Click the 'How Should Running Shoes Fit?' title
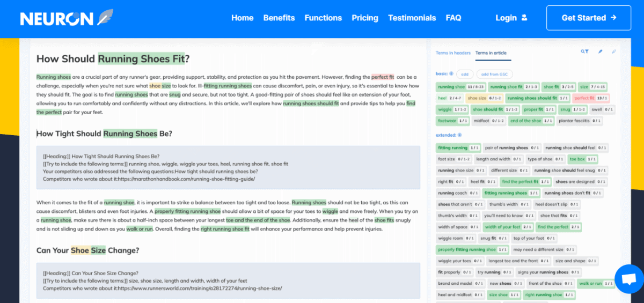The width and height of the screenshot is (644, 303). pyautogui.click(x=113, y=59)
